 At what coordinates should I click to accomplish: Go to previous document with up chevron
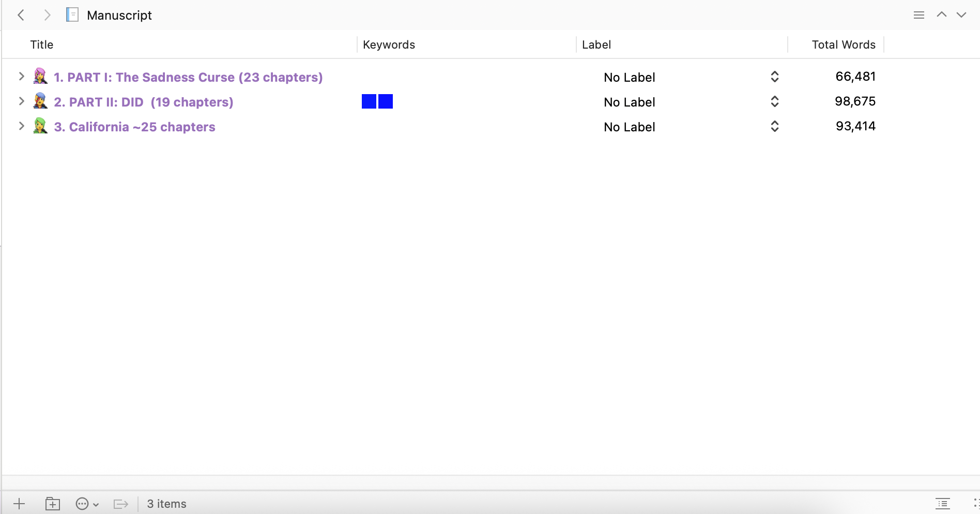(x=941, y=15)
